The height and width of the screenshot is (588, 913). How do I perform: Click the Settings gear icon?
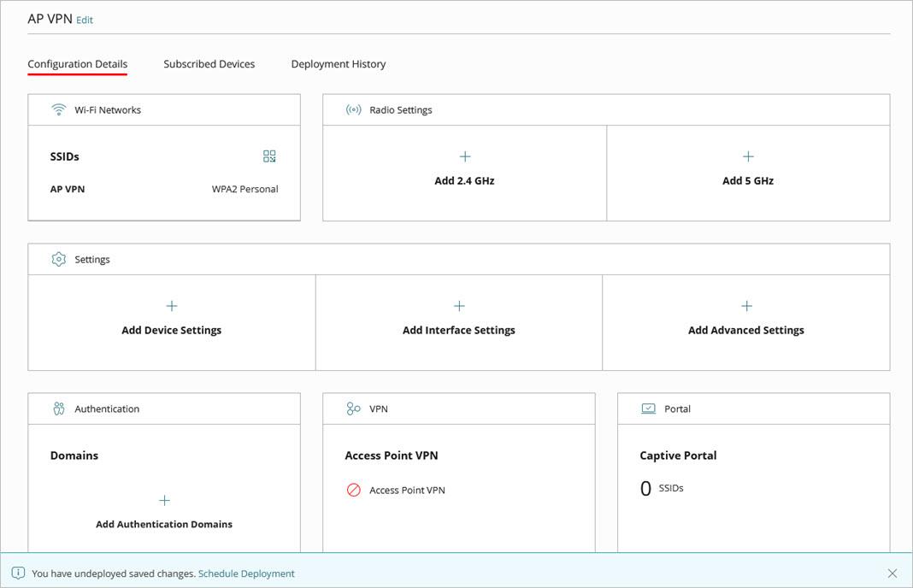(x=58, y=258)
